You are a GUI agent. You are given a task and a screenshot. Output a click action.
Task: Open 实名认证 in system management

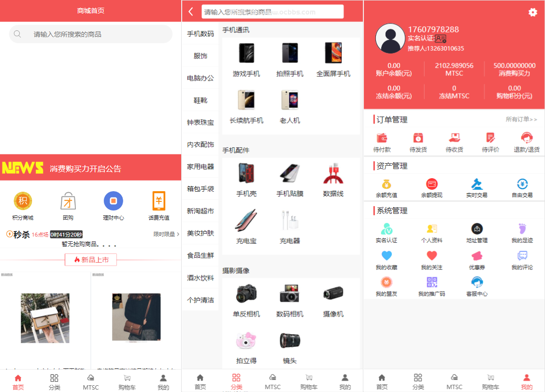387,233
